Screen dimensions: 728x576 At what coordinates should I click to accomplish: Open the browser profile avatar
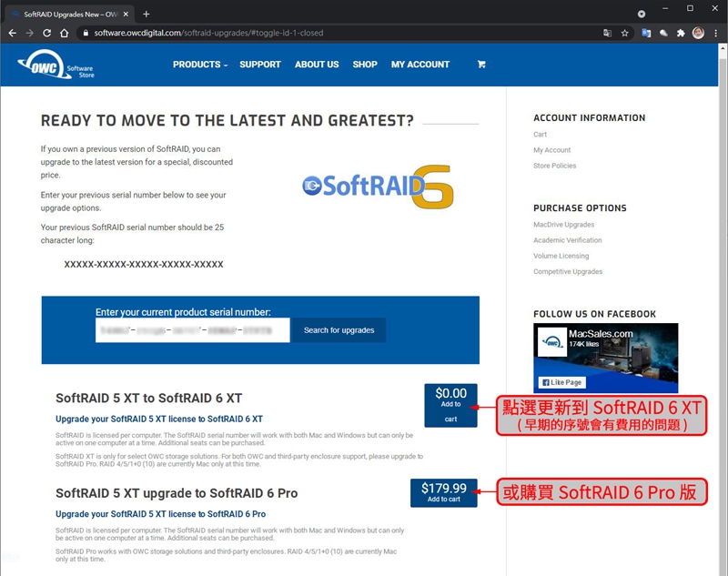698,33
